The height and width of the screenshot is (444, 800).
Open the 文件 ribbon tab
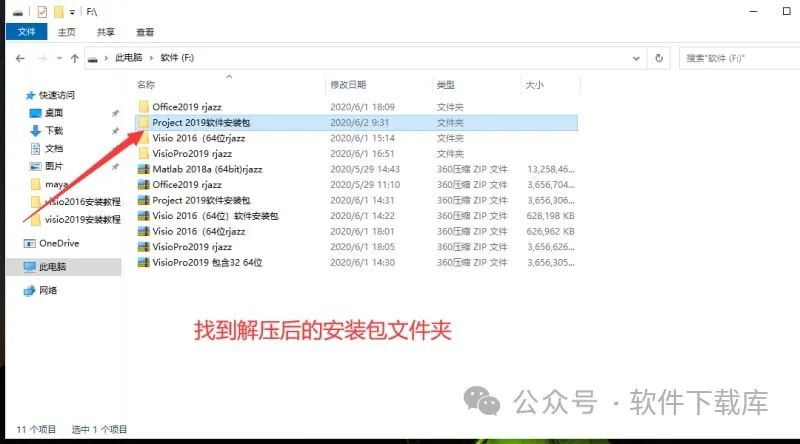click(x=27, y=32)
